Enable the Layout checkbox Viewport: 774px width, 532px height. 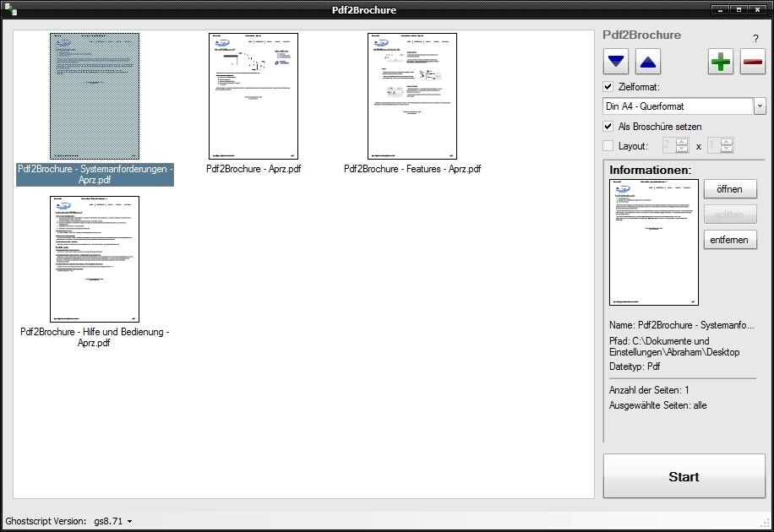(x=608, y=145)
